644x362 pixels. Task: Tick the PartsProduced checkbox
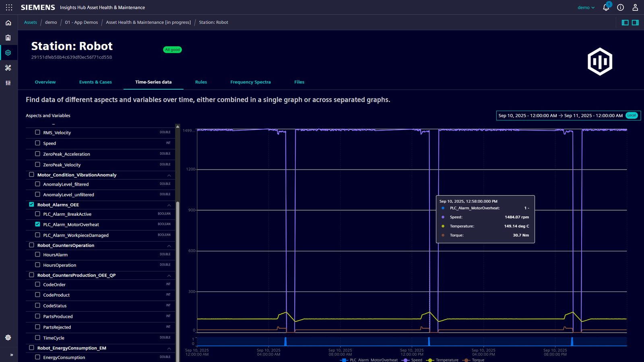coord(37,316)
